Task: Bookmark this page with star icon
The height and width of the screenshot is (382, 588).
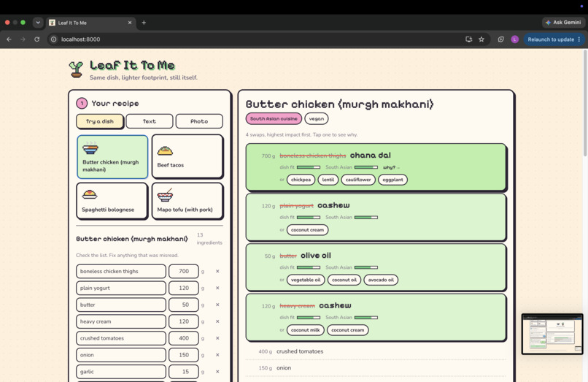Action: (481, 39)
